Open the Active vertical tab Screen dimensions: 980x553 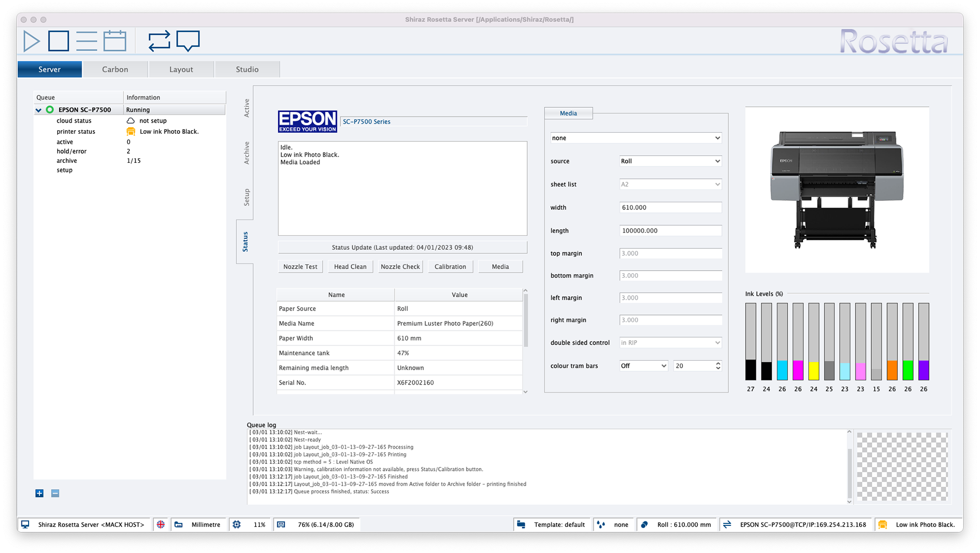coord(247,108)
